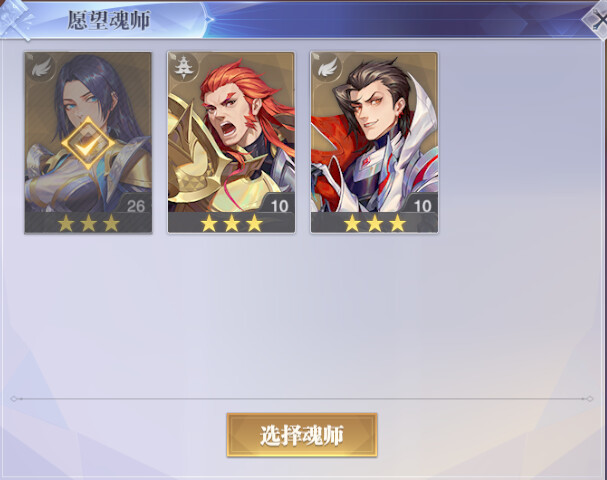Select the dark-haired woman hero card
607x480 pixels.
[88, 143]
